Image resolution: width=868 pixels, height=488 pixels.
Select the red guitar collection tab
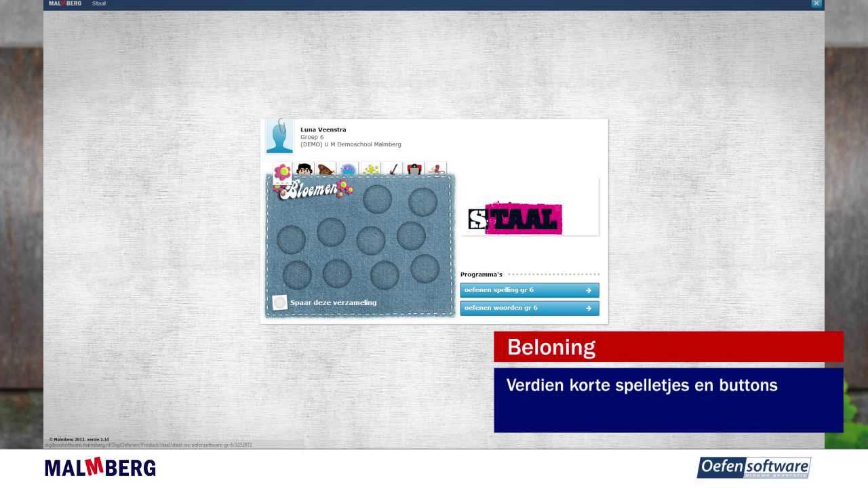(392, 169)
